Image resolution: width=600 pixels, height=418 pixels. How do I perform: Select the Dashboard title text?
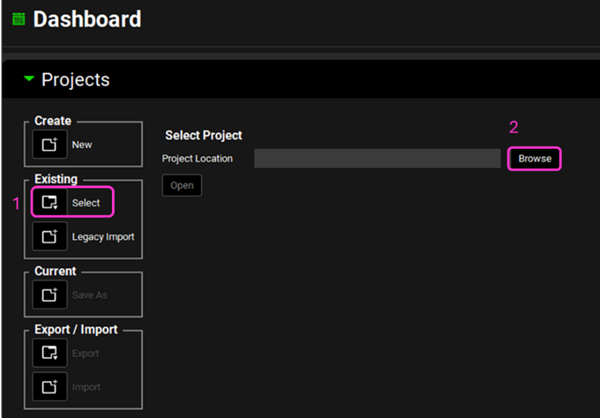click(87, 19)
